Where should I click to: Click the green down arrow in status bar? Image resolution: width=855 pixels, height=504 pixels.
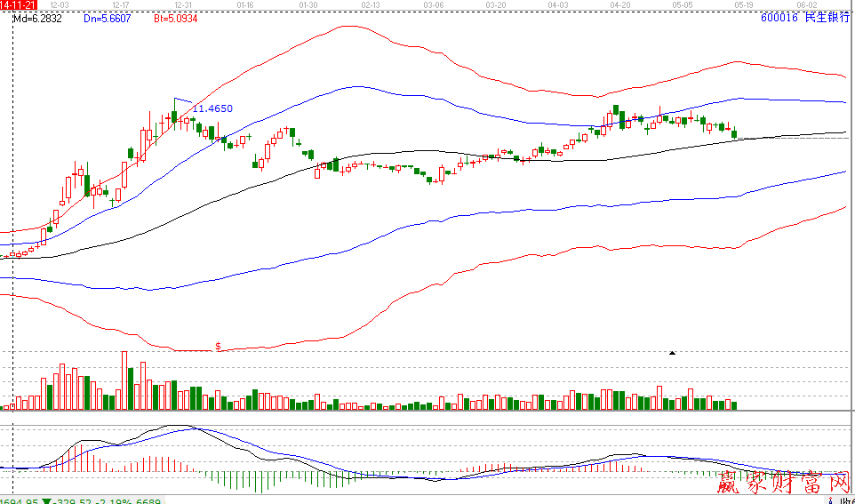pyautogui.click(x=47, y=500)
